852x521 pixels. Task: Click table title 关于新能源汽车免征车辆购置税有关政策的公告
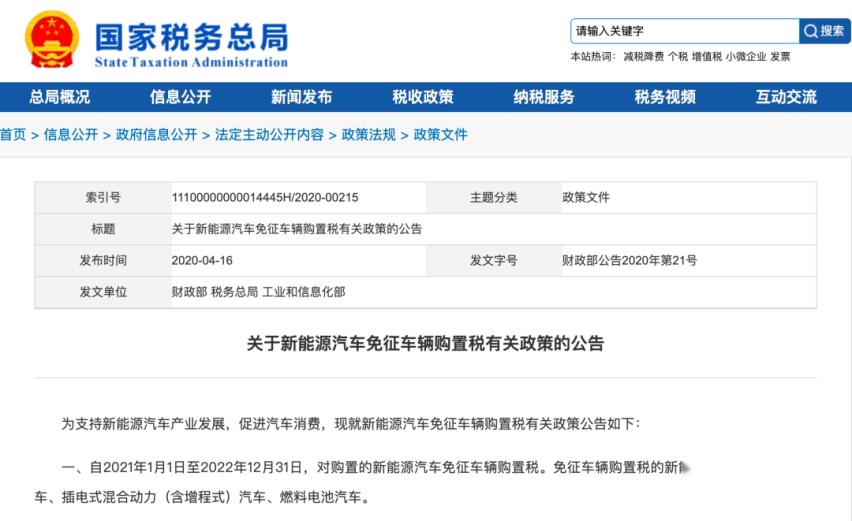pos(297,229)
